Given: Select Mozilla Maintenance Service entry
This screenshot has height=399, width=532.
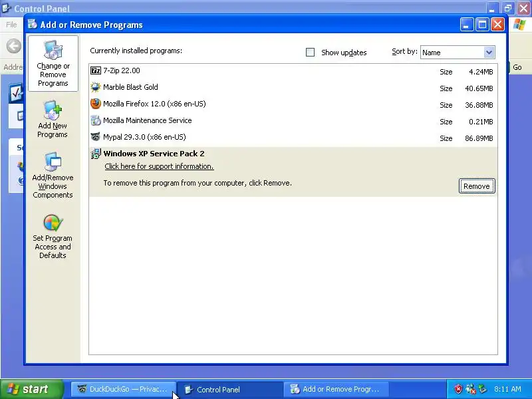Looking at the screenshot, I should pos(293,121).
